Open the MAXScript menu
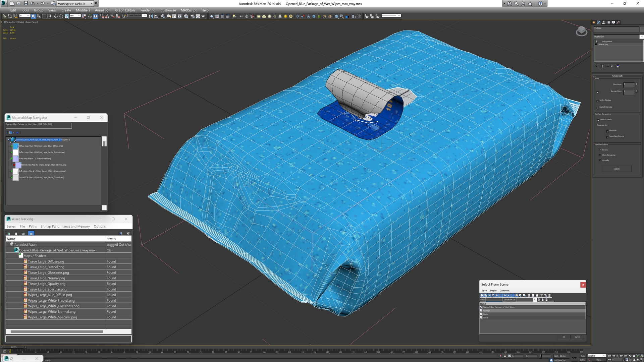644x362 pixels. [189, 10]
